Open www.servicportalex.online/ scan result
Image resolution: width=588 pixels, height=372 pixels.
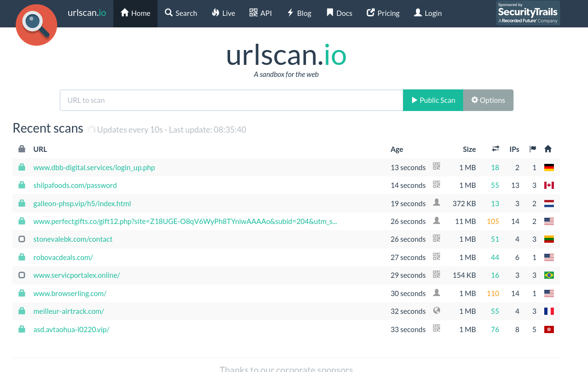point(76,275)
